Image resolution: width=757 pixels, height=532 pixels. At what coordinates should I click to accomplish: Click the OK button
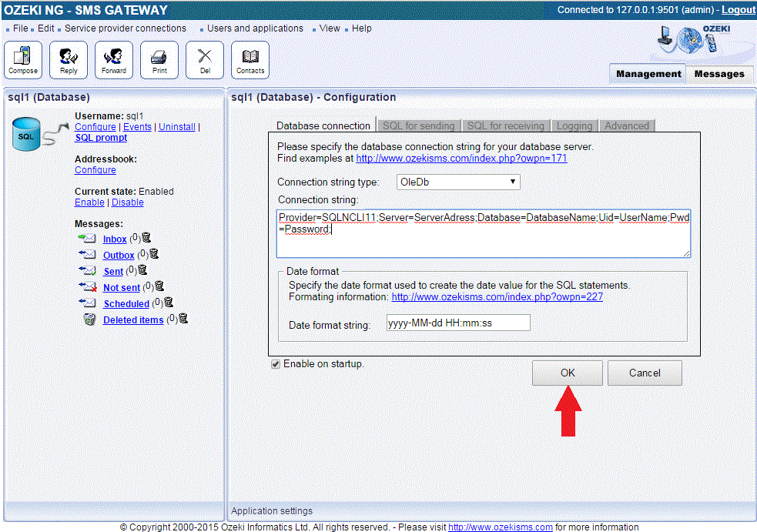coord(568,373)
